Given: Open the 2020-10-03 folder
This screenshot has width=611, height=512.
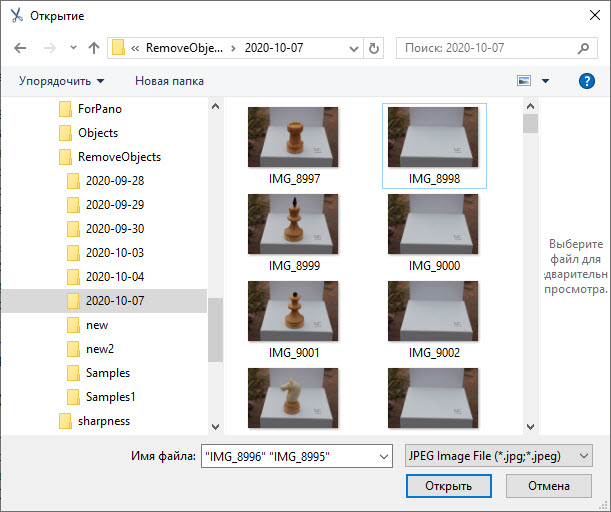Looking at the screenshot, I should tap(115, 253).
